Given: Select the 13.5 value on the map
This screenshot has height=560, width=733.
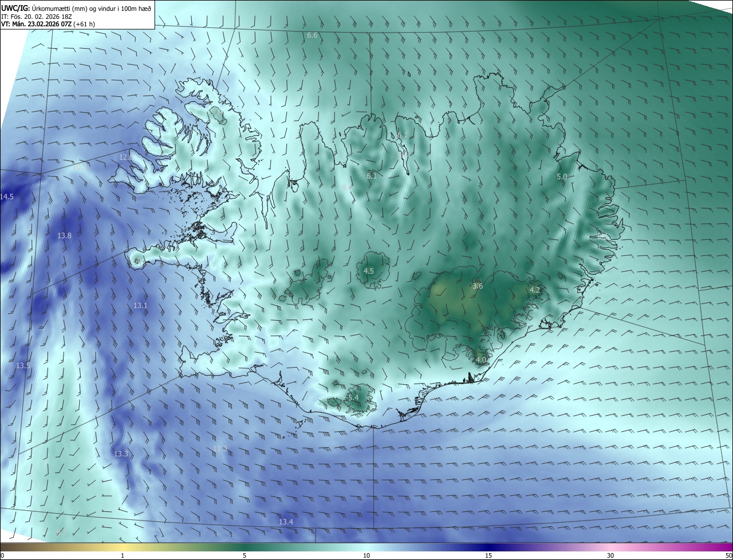Looking at the screenshot, I should (23, 365).
